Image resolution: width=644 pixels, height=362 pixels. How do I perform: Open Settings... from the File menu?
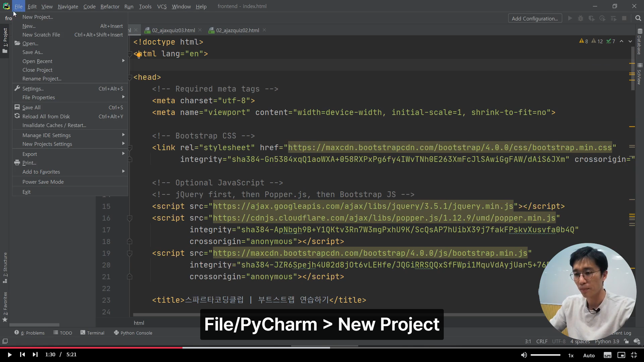click(70, 88)
